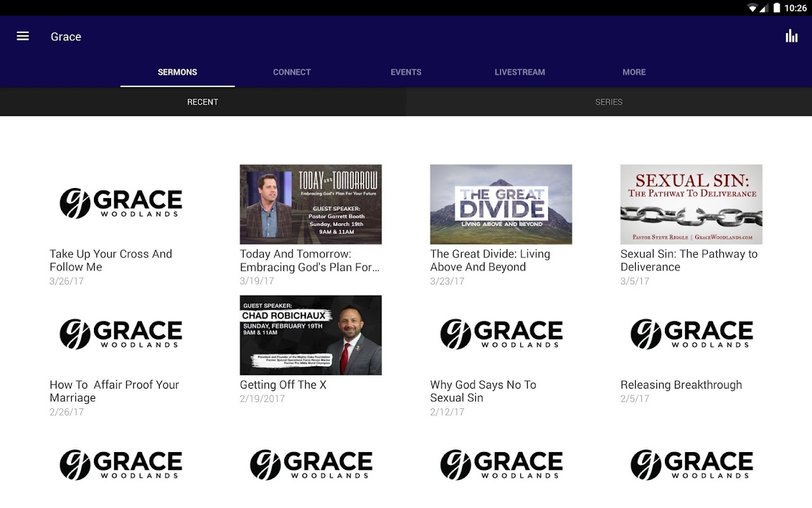The width and height of the screenshot is (812, 508).
Task: Select 'Why God Says No To Sexual Sin' title
Action: click(x=483, y=391)
